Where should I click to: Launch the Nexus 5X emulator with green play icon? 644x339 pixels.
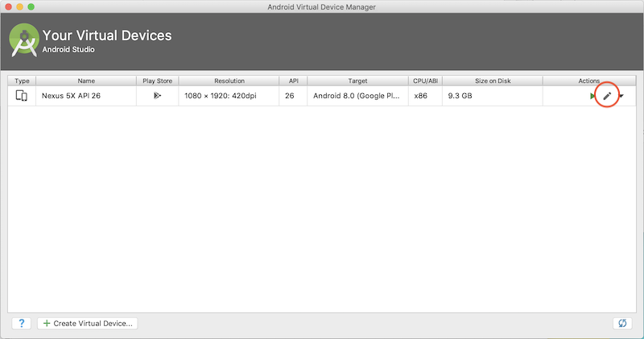(592, 96)
